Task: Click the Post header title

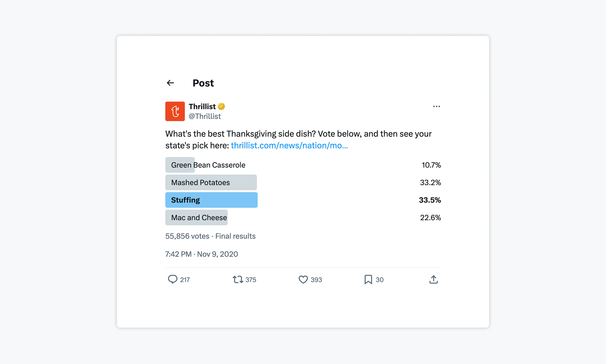Action: [203, 83]
